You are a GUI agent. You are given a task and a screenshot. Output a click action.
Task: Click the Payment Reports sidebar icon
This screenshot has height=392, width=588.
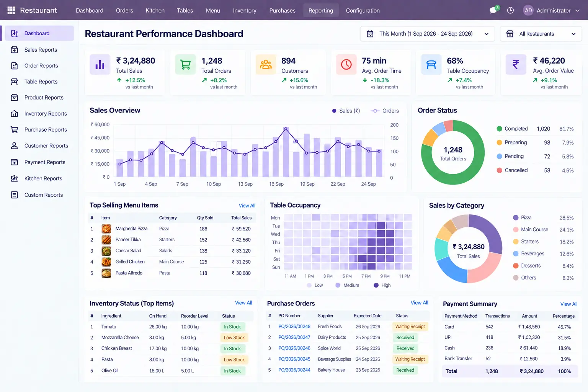(x=15, y=162)
